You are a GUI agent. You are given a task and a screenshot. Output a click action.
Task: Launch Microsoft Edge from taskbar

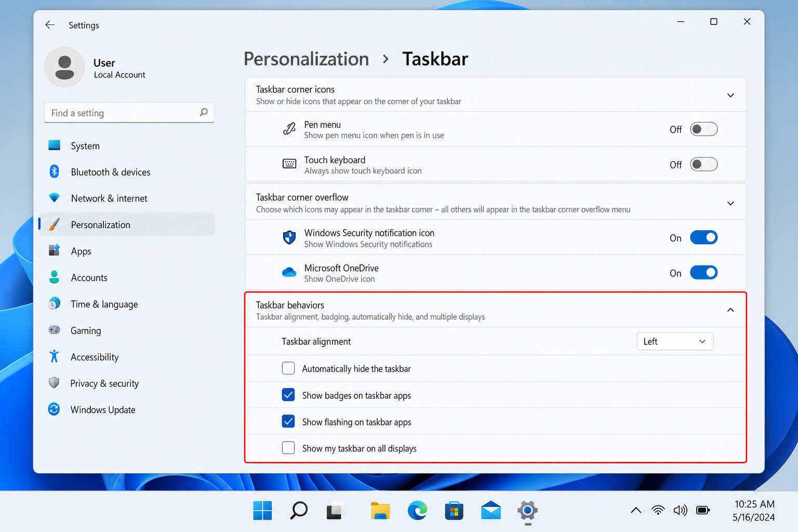[417, 511]
